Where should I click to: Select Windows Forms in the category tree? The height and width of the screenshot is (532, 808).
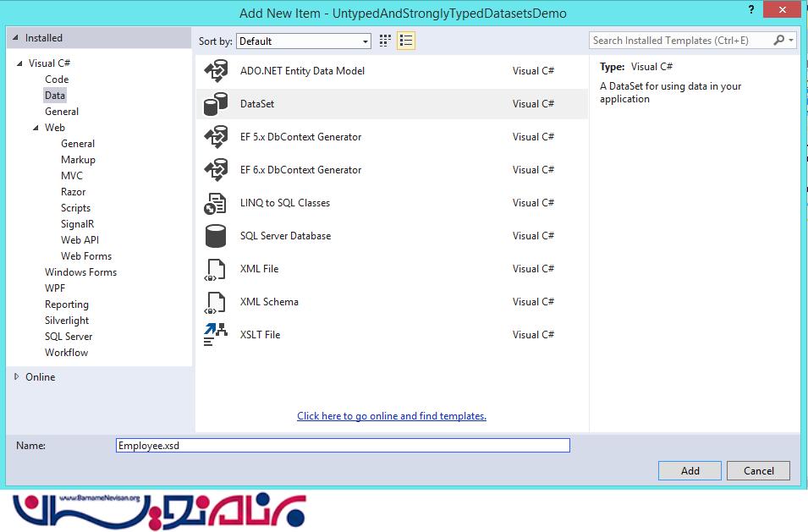(x=80, y=272)
